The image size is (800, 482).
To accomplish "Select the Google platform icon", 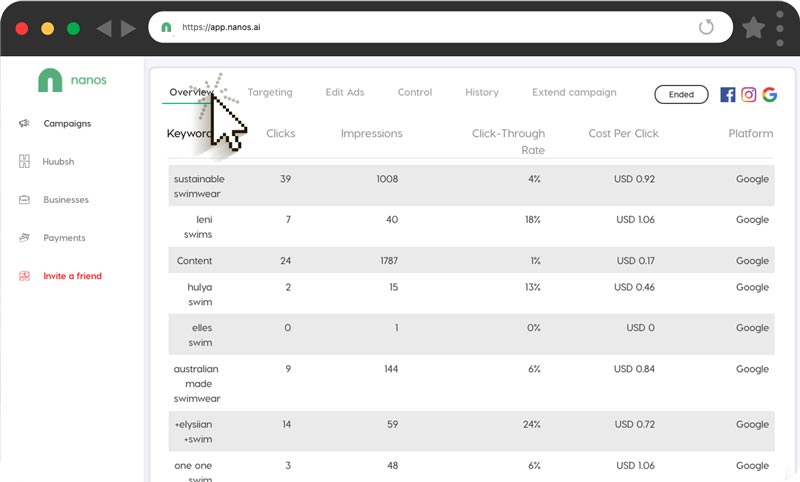I will click(x=769, y=95).
